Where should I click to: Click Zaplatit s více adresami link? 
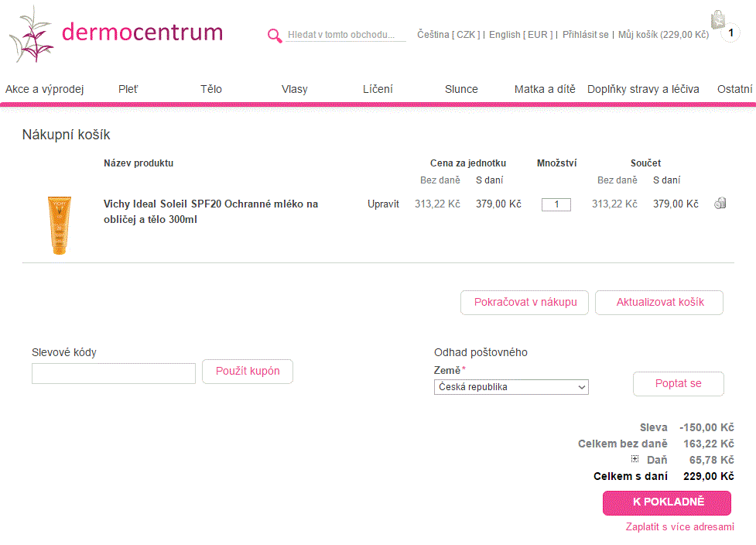click(680, 526)
